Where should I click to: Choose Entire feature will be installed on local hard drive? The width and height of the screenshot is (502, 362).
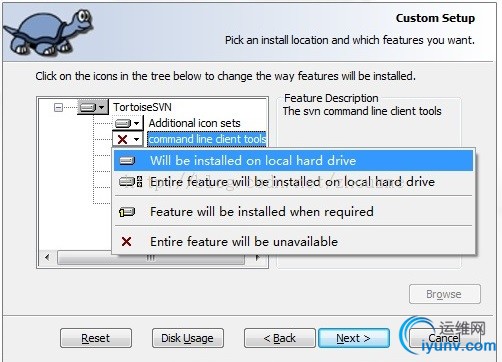(x=293, y=182)
